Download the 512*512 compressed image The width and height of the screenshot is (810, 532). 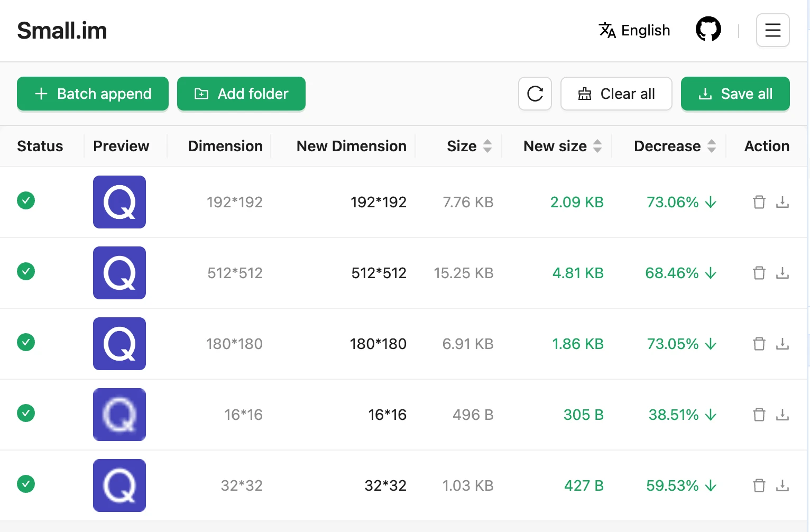[782, 273]
